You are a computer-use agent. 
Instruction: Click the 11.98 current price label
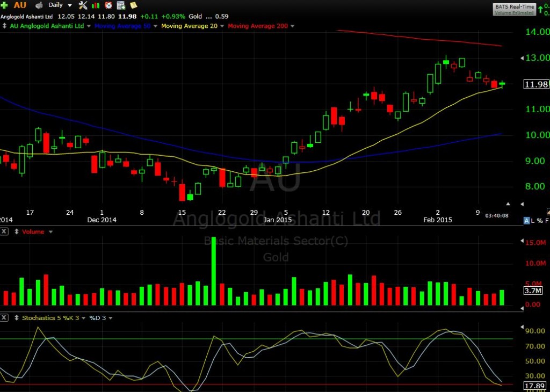tap(537, 84)
